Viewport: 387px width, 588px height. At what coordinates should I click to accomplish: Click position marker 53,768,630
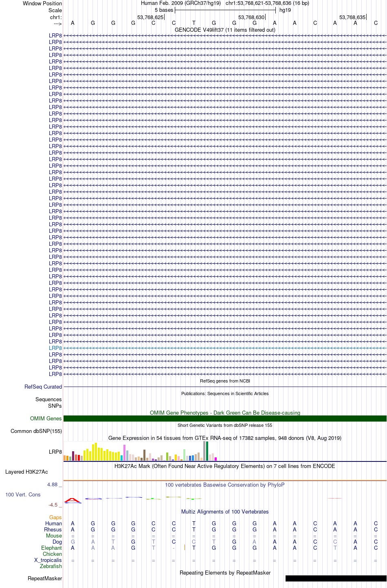pyautogui.click(x=251, y=17)
